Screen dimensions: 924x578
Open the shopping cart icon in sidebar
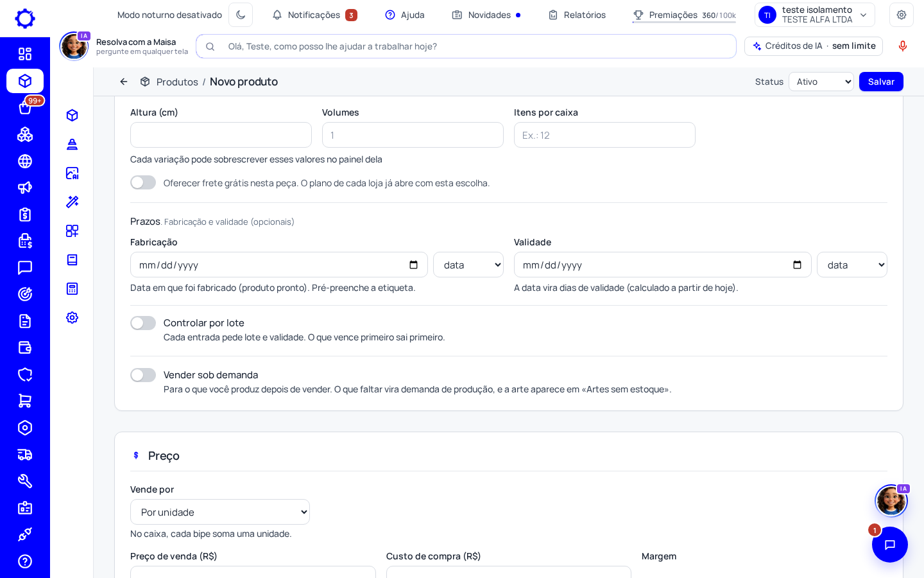[25, 401]
